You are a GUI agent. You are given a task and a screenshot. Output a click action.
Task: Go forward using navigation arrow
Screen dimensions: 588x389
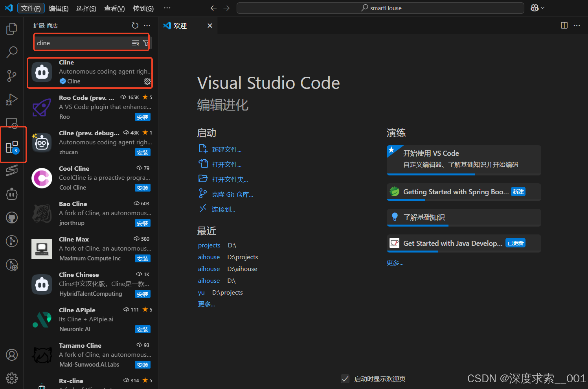click(x=226, y=8)
